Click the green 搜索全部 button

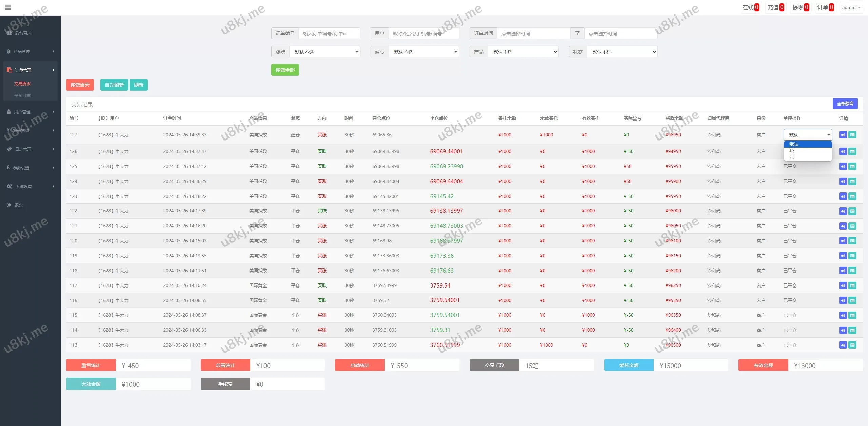tap(285, 70)
